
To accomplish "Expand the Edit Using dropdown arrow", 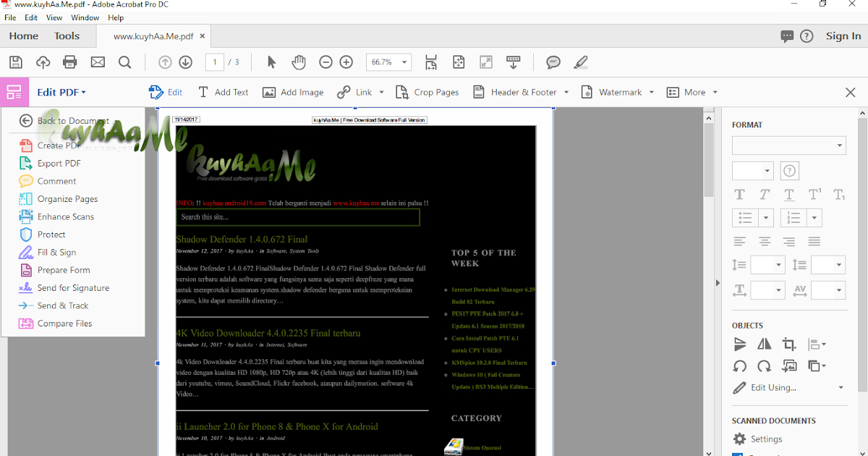I will pos(841,387).
